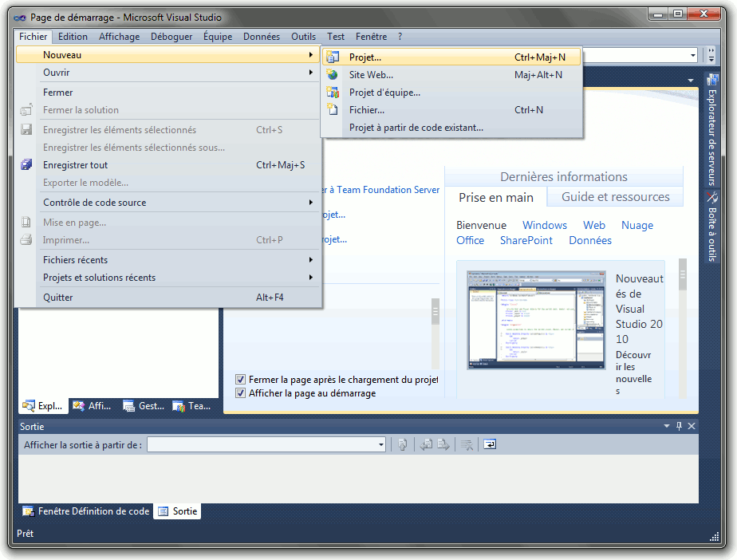The height and width of the screenshot is (560, 737).
Task: Expand Contrôle de code source submenu
Action: click(311, 202)
